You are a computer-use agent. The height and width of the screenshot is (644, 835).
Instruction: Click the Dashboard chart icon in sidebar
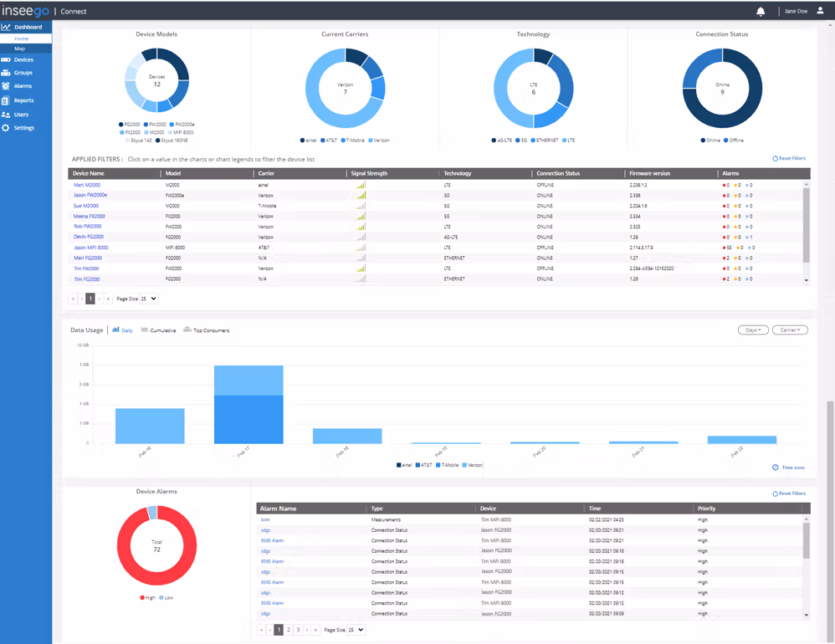click(x=6, y=27)
